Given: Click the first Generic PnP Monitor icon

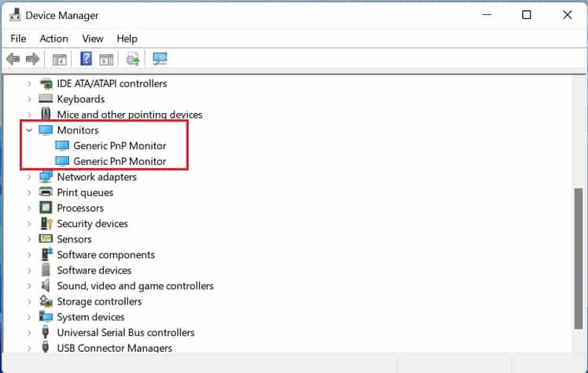Looking at the screenshot, I should (x=62, y=145).
